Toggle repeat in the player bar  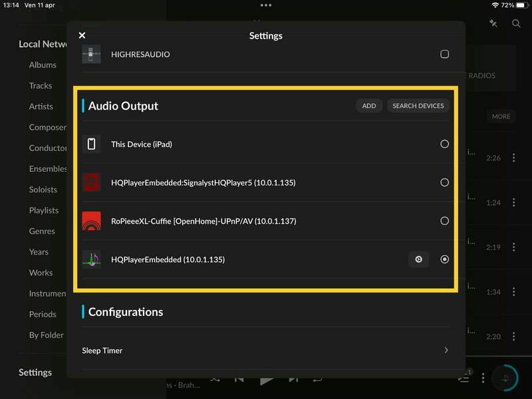click(x=318, y=380)
